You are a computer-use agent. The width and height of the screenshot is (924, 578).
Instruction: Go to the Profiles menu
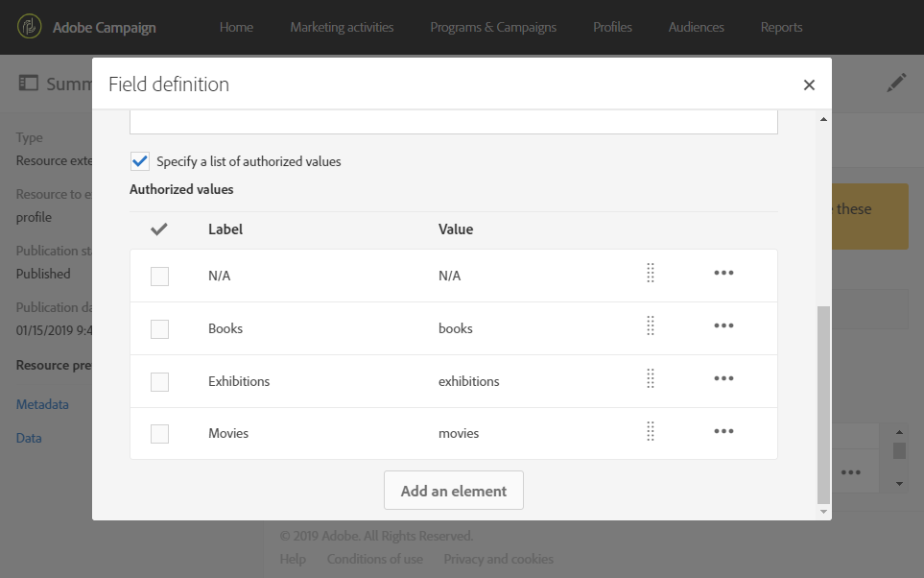(x=612, y=27)
